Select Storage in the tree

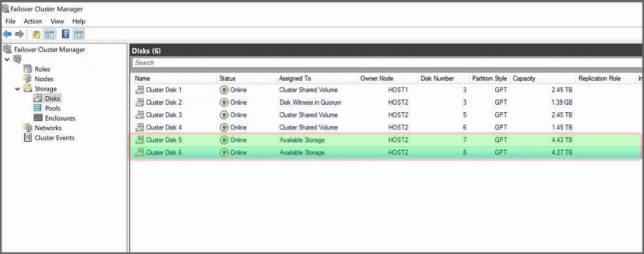(x=46, y=89)
